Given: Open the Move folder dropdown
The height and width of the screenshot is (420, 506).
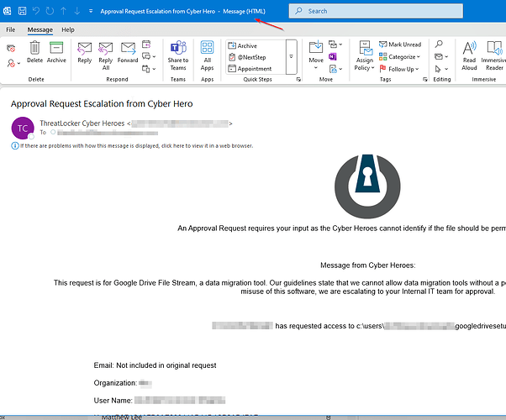Looking at the screenshot, I should (x=316, y=55).
